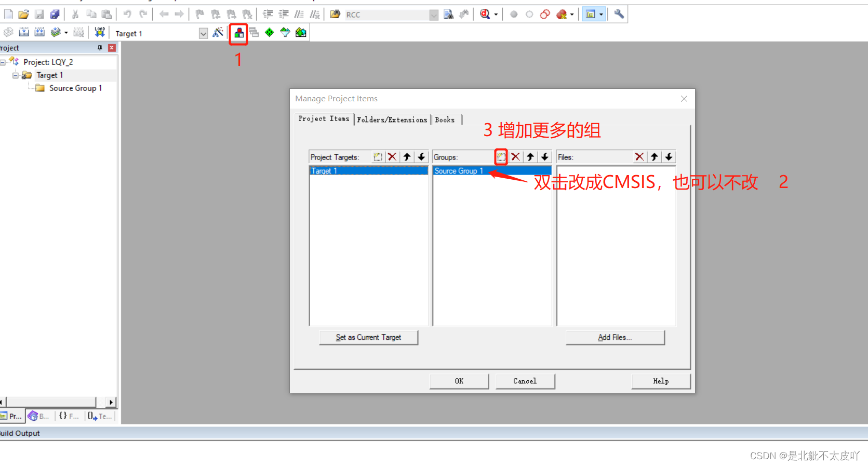Click Comment selection icon
868x466 pixels.
[299, 14]
